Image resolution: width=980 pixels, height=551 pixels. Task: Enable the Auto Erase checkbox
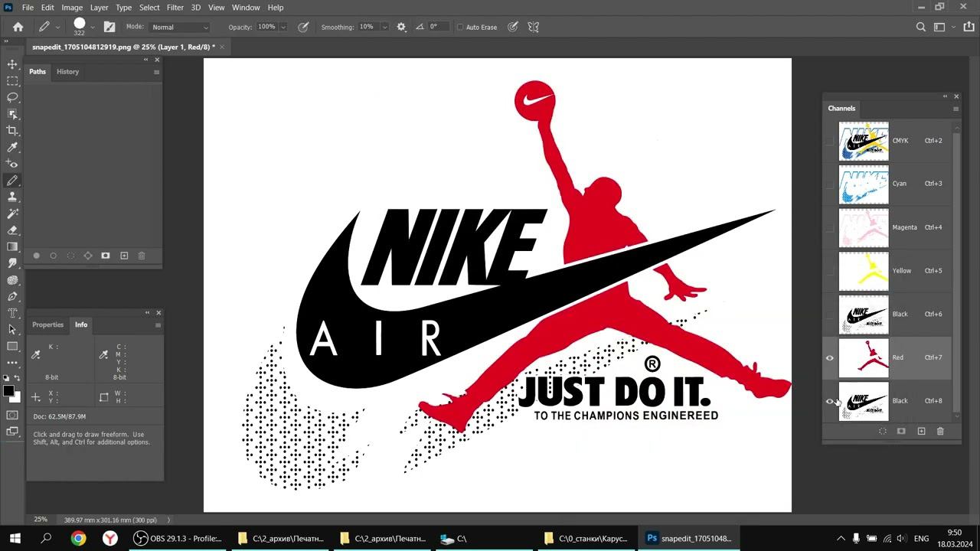tap(460, 27)
